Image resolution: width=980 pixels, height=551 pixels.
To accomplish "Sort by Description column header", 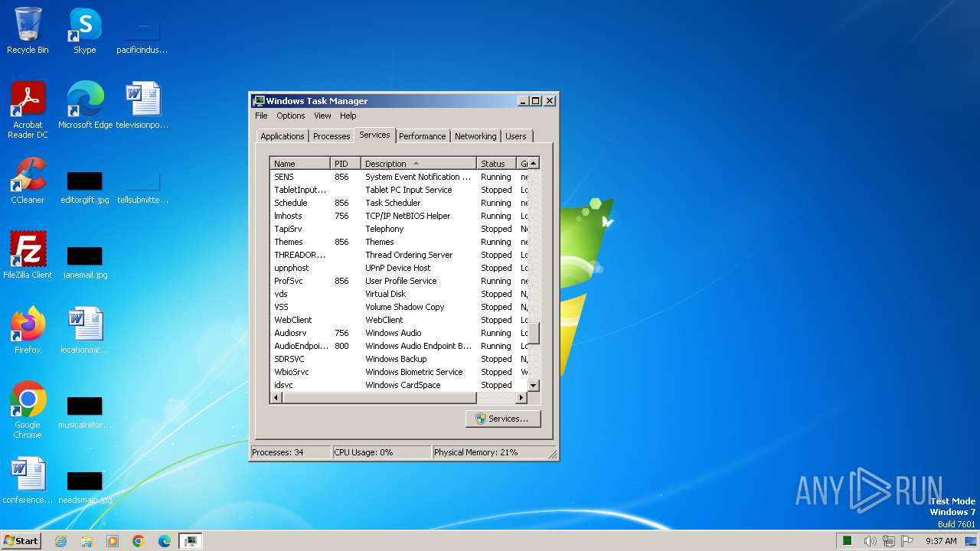I will click(419, 164).
